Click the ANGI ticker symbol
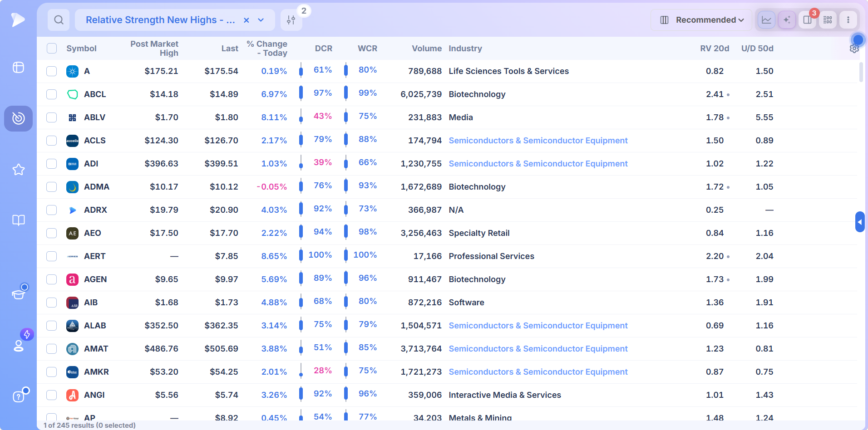Viewport: 868px width, 430px height. (x=94, y=395)
